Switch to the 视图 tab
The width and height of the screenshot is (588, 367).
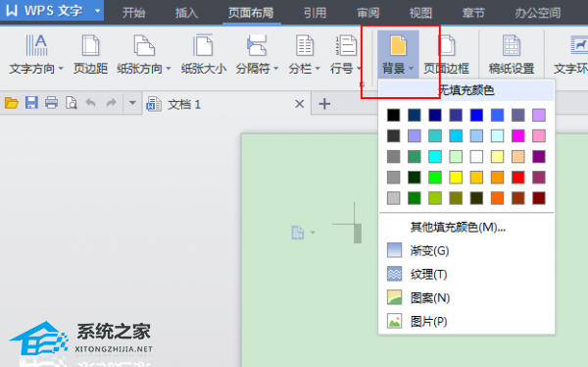coord(420,13)
